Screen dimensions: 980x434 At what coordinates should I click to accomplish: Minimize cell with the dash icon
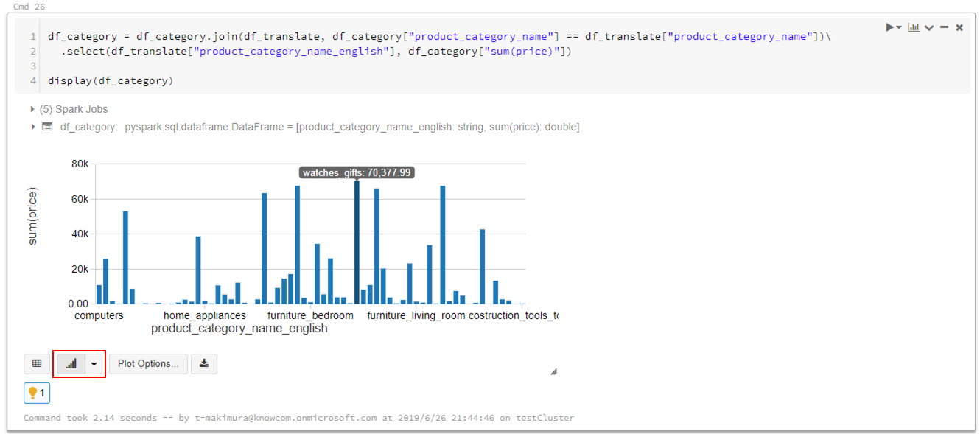click(944, 27)
